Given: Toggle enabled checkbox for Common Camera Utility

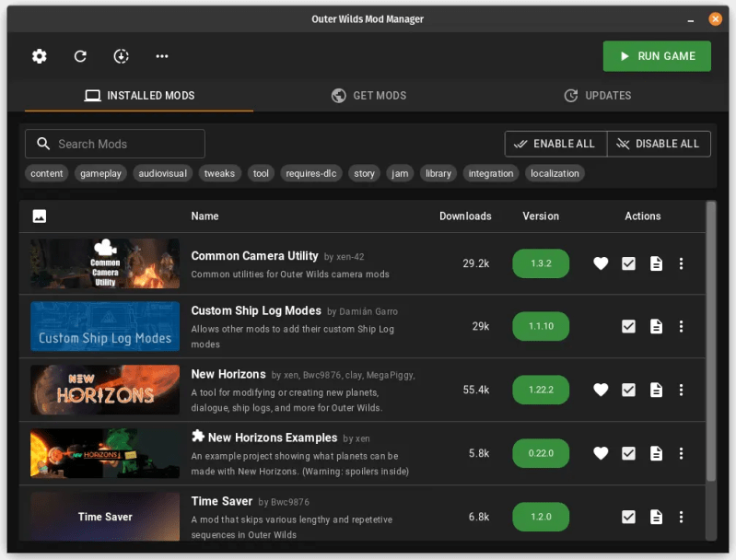Looking at the screenshot, I should [628, 263].
